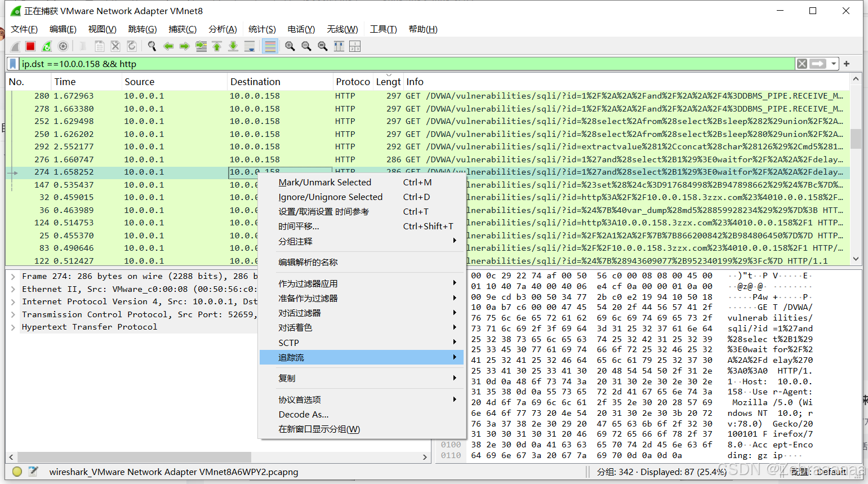
Task: Click packet details horizontal scrollbar thumb
Action: click(x=133, y=456)
